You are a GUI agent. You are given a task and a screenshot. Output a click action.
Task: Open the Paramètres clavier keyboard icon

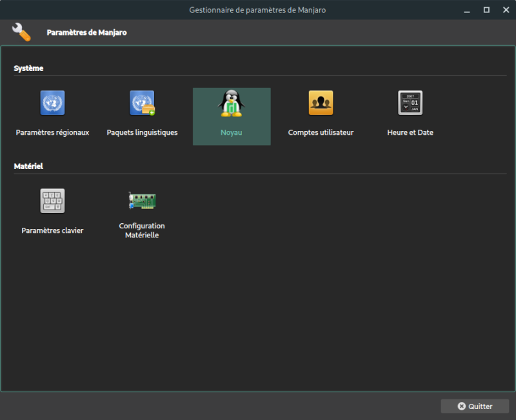tap(52, 201)
